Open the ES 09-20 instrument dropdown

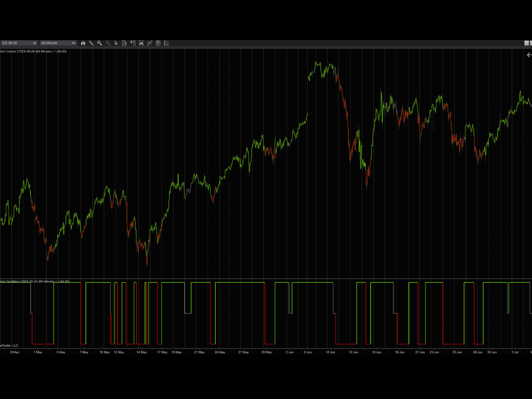[18, 43]
